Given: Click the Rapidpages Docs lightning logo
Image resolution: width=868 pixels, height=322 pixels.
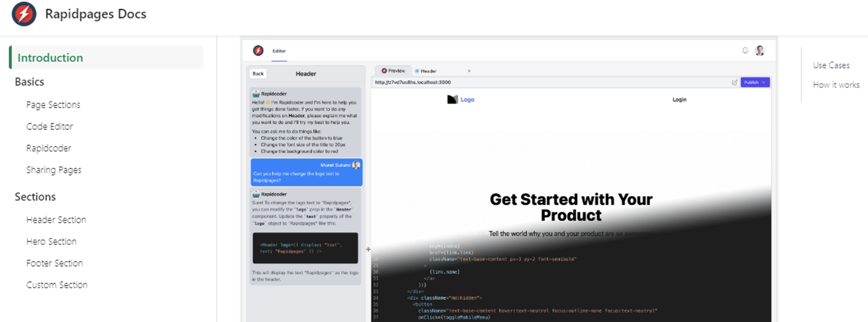Looking at the screenshot, I should coord(24,14).
